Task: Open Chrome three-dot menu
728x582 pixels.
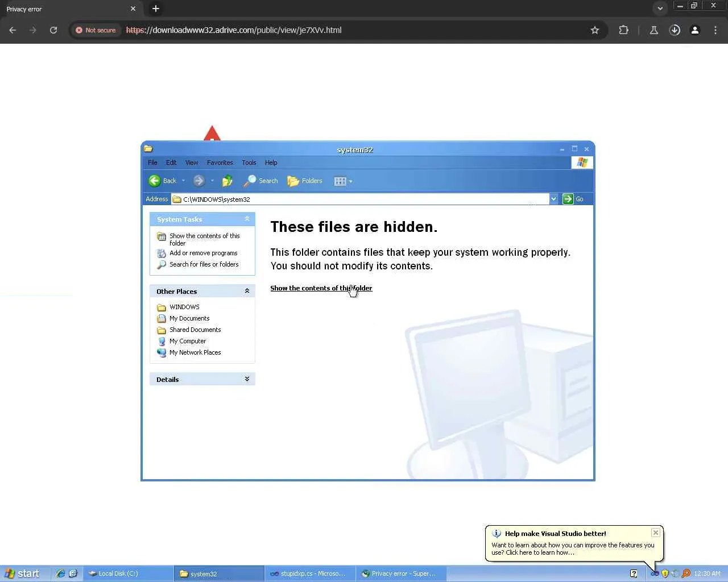Action: [715, 30]
